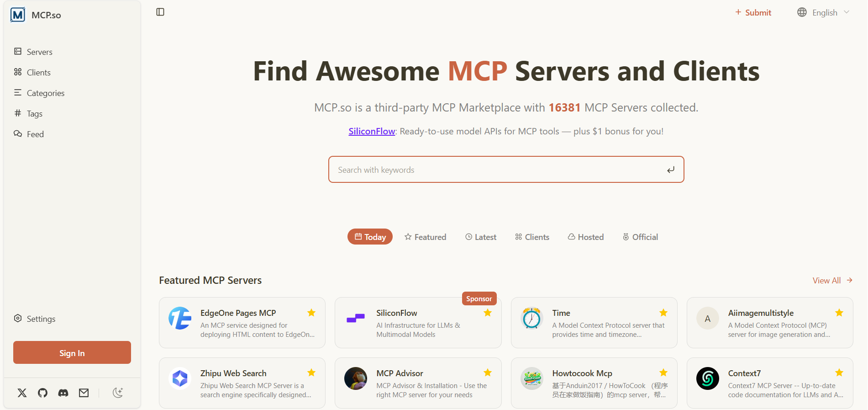This screenshot has height=410, width=868.
Task: Click the Submit button
Action: point(753,12)
